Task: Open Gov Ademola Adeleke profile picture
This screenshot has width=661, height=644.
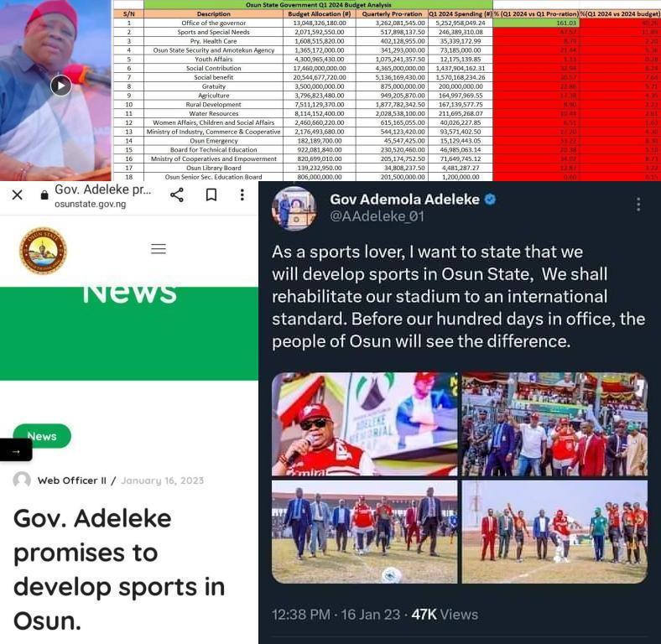Action: click(x=294, y=209)
